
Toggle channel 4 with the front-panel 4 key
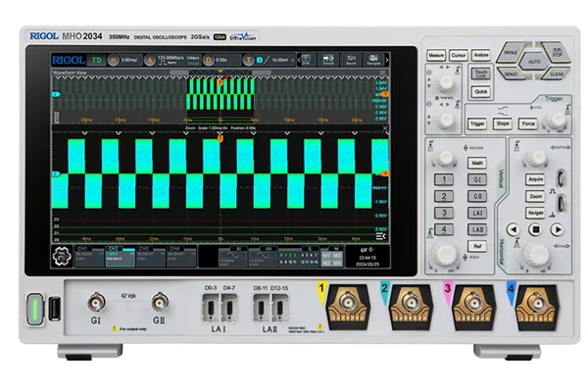(x=444, y=229)
